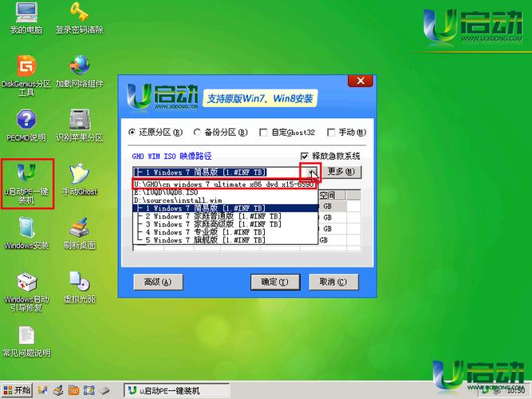Image resolution: width=532 pixels, height=399 pixels.
Task: Close the u启动 installer dialog
Action: point(361,81)
